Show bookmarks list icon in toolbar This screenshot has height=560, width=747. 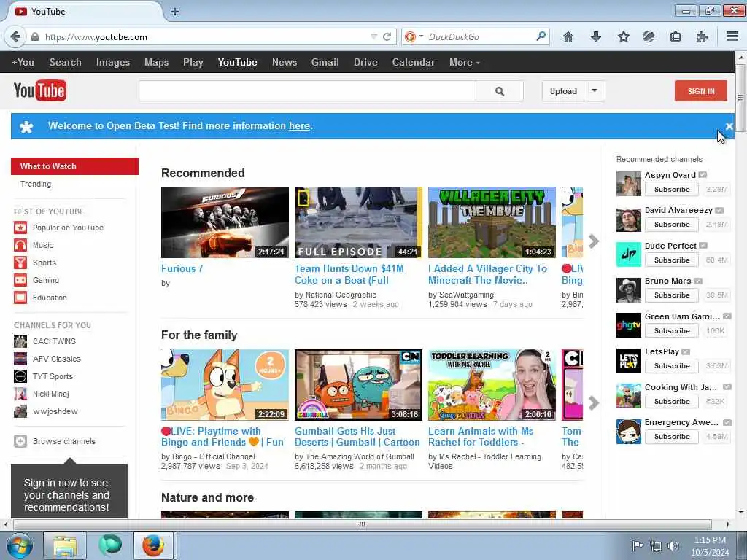(x=675, y=36)
